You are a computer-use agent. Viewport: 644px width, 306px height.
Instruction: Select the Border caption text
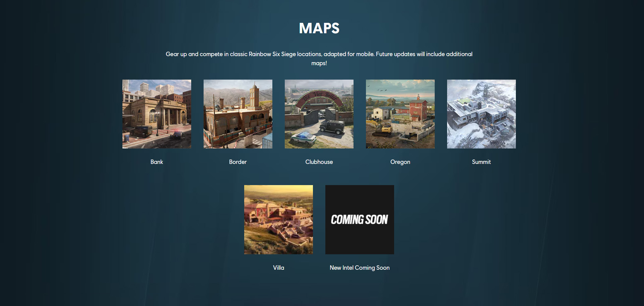[x=238, y=162]
